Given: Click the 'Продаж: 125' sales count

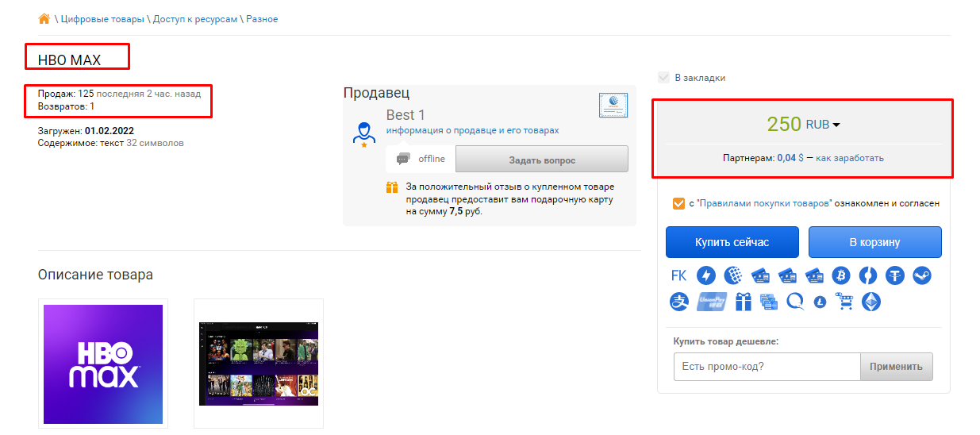Looking at the screenshot, I should coord(66,94).
